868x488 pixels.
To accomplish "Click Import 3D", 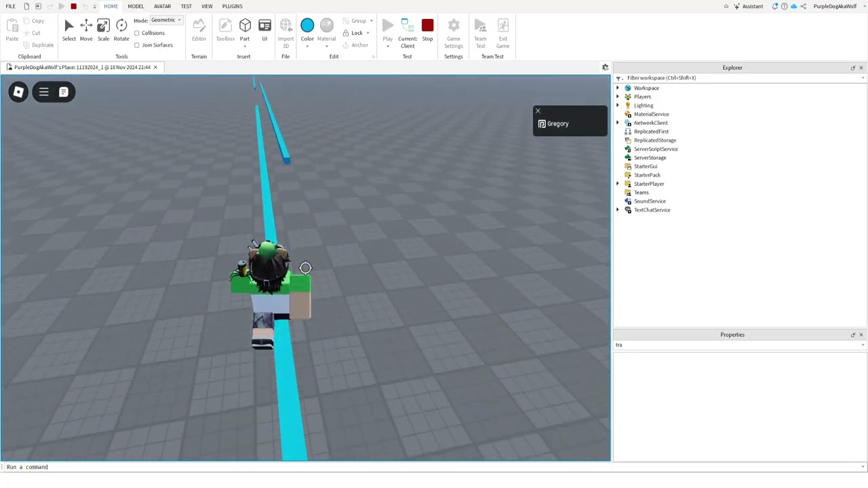I will 285,33.
